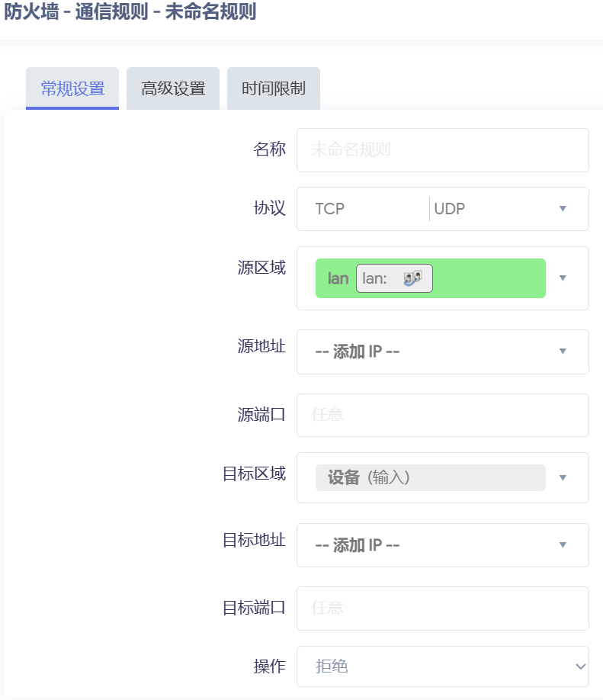Expand the 源区域 zone dropdown arrow
Image resolution: width=603 pixels, height=700 pixels.
click(x=563, y=278)
